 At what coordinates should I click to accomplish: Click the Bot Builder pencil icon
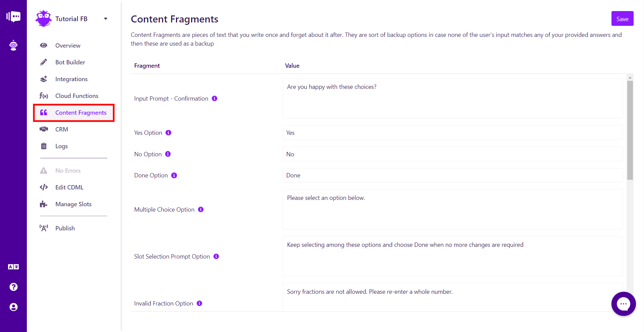(x=44, y=62)
